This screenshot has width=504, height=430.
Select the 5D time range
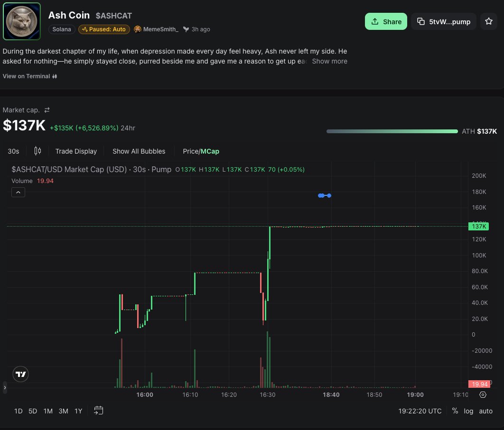33,411
